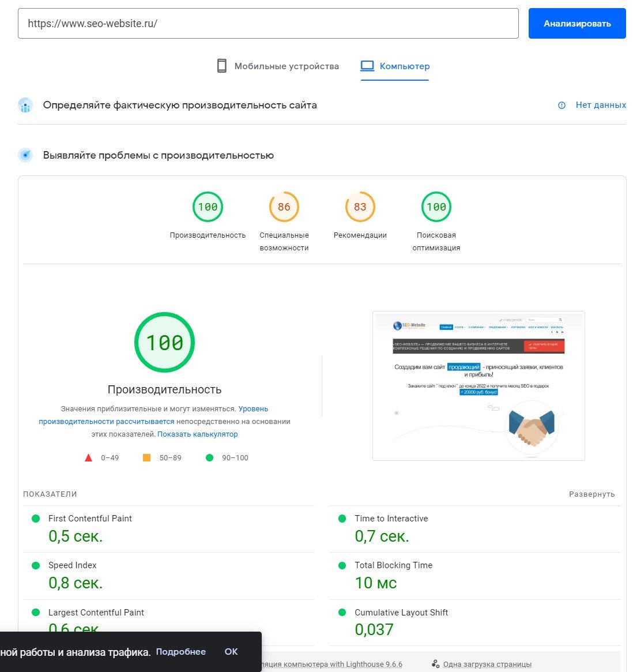Click First Contentful Paint metric label
Image resolution: width=633 pixels, height=672 pixels.
[90, 519]
